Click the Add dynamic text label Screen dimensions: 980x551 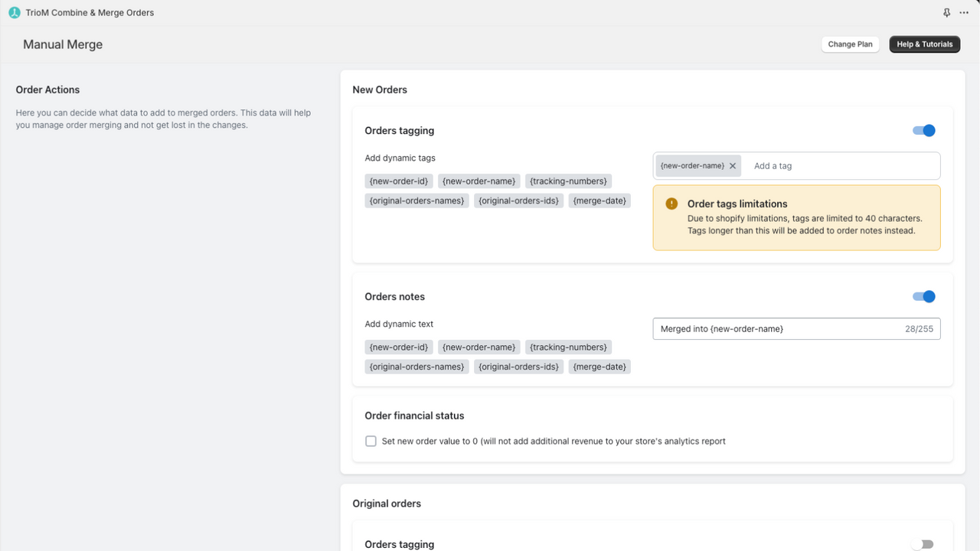click(x=399, y=324)
